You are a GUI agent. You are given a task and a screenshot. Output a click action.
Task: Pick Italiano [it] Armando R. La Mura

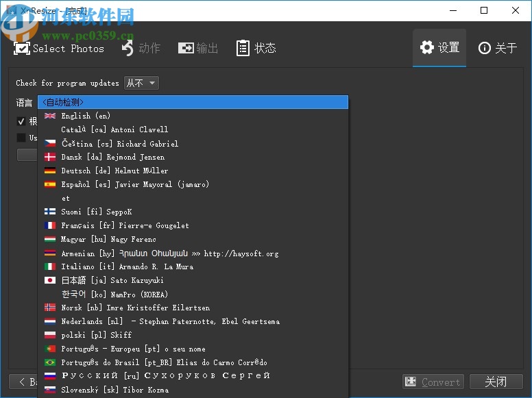[193, 266]
